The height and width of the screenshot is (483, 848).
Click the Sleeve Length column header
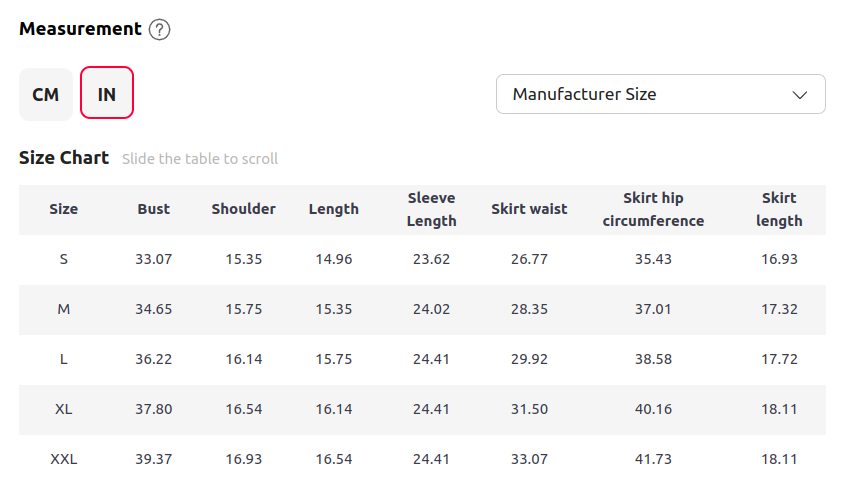(432, 209)
